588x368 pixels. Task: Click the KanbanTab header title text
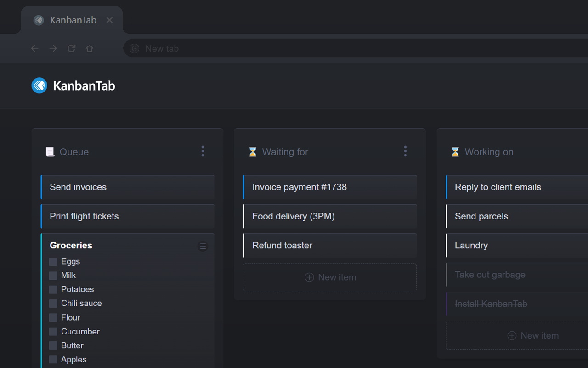click(x=84, y=86)
